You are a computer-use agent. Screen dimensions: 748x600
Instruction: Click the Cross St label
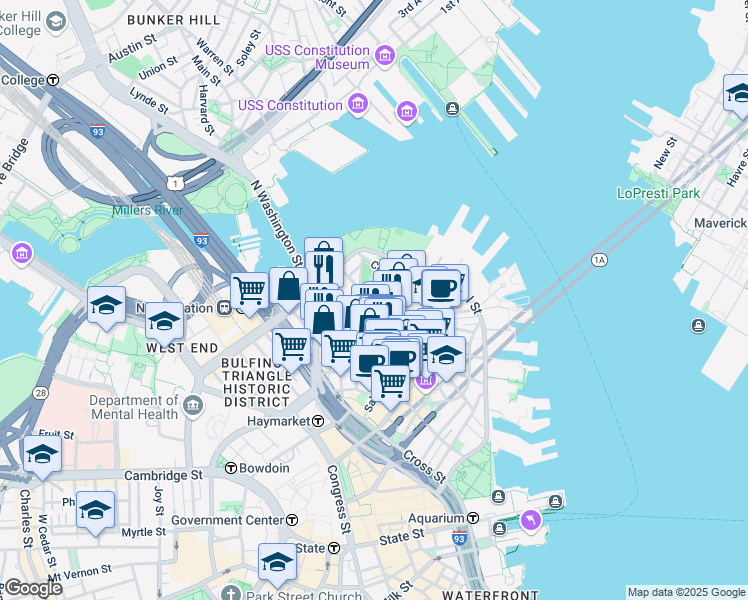(x=424, y=466)
